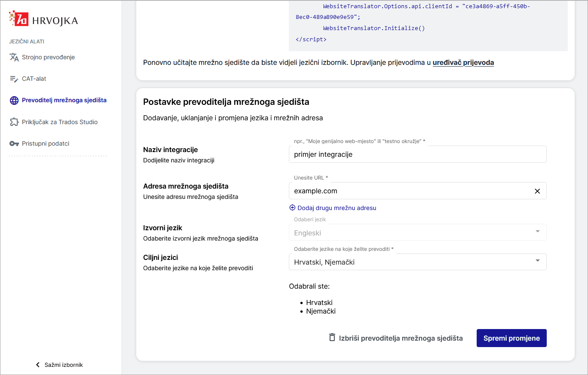The height and width of the screenshot is (375, 588).
Task: Click the Strojno prevođenje translate icon
Action: 14,57
